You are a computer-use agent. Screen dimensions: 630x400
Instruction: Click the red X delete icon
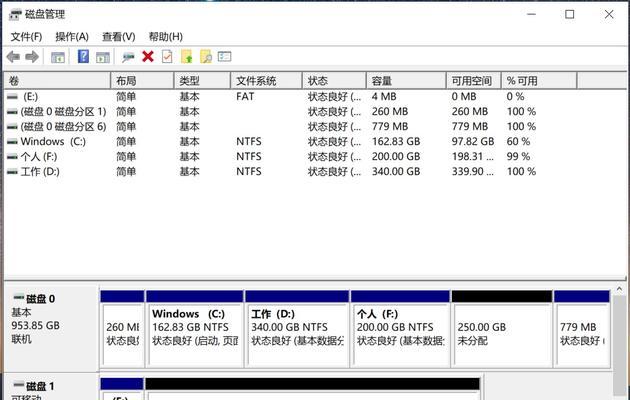click(x=148, y=57)
